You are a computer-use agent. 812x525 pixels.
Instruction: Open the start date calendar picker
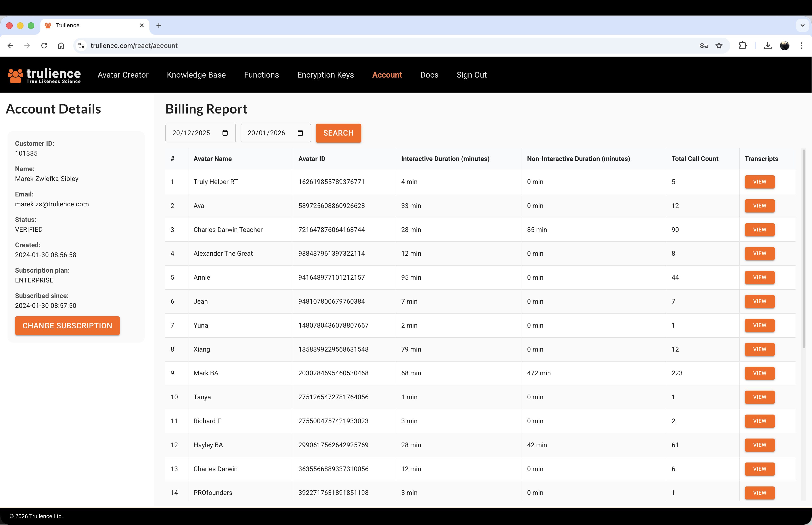point(225,133)
